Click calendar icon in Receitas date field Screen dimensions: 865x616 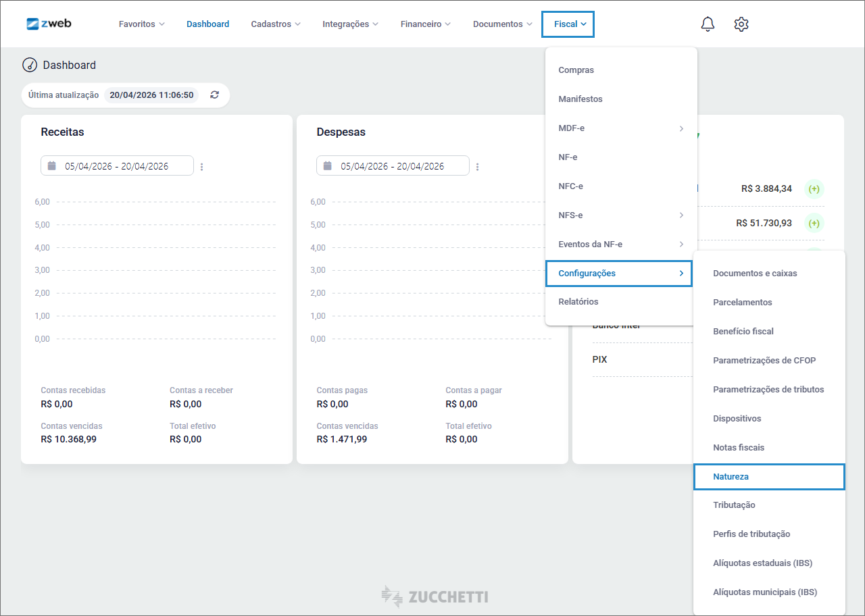[x=52, y=166]
